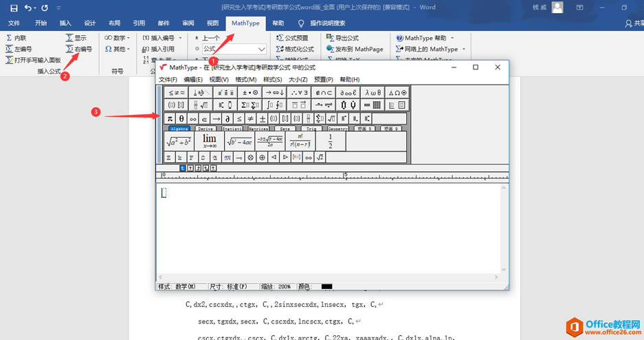The image size is (644, 340).
Task: Insert not-equal symbol
Action: pyautogui.click(x=250, y=119)
